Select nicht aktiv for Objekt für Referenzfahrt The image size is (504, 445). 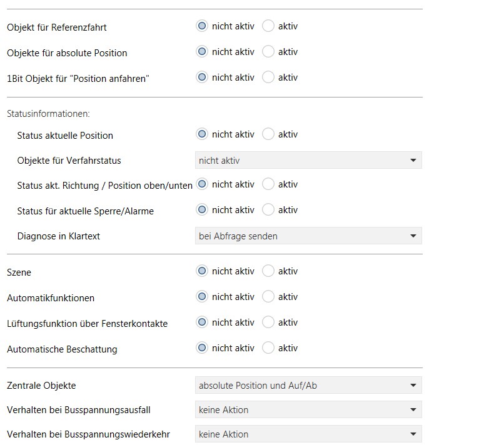click(x=202, y=26)
